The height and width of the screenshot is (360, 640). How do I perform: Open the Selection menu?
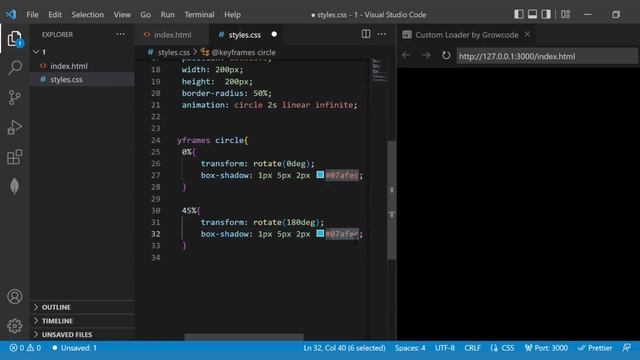88,15
